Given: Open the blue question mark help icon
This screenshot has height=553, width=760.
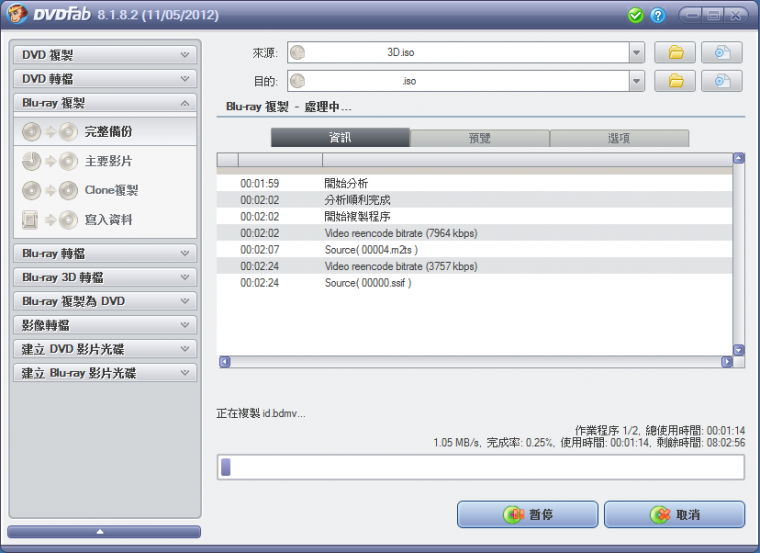Looking at the screenshot, I should tap(657, 16).
